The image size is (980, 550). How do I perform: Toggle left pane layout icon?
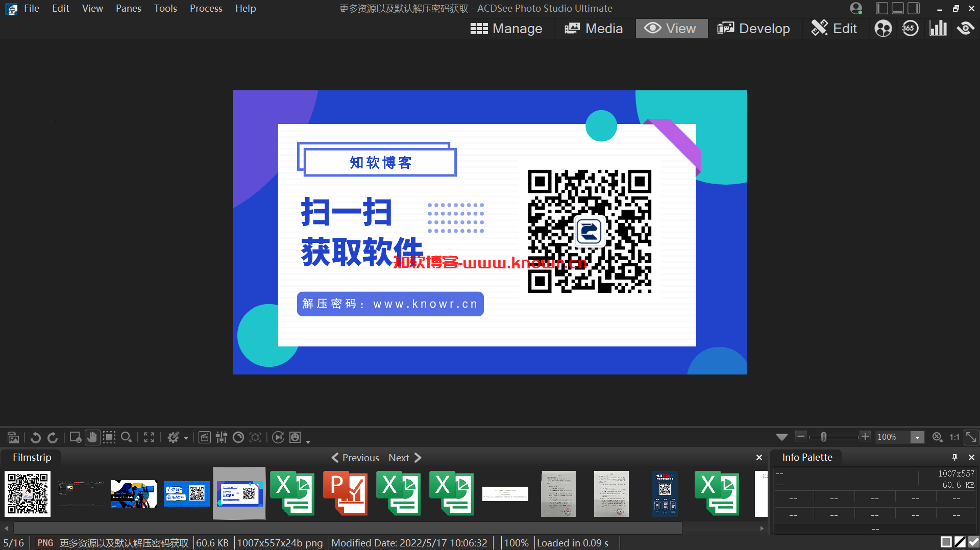[x=881, y=8]
